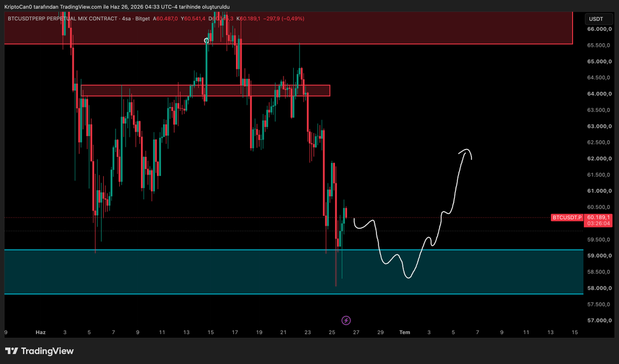
Task: Click the 19 date label on time axis
Action: click(259, 333)
